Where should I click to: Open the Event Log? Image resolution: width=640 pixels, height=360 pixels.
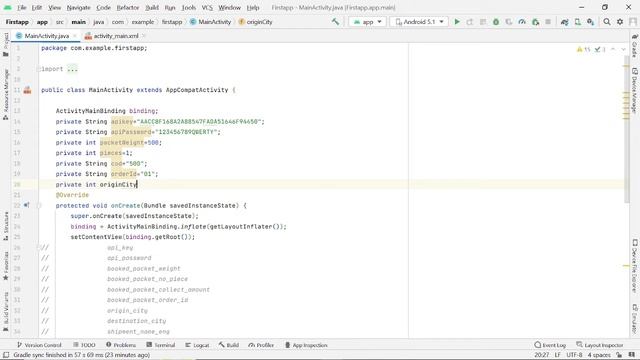(550, 345)
